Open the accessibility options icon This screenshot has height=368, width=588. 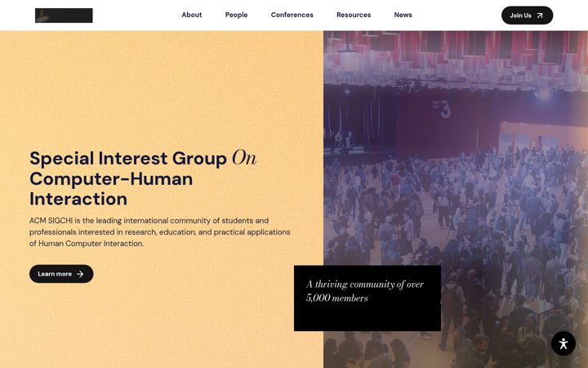[563, 343]
